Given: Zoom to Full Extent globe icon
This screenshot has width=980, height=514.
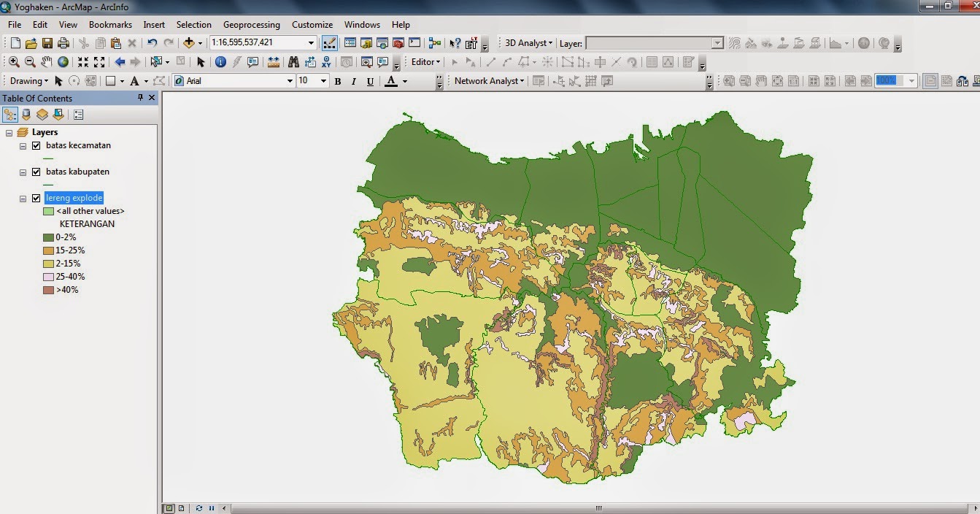Looking at the screenshot, I should click(x=63, y=62).
